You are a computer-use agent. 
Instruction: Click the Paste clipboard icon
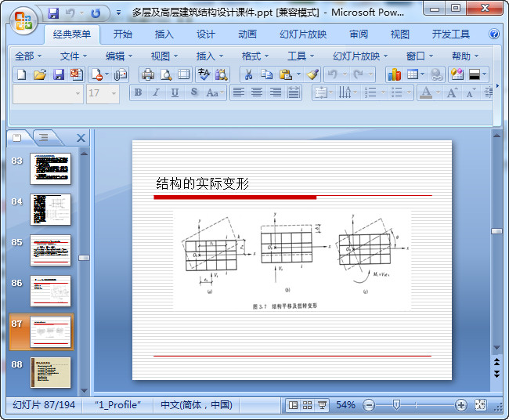286,74
